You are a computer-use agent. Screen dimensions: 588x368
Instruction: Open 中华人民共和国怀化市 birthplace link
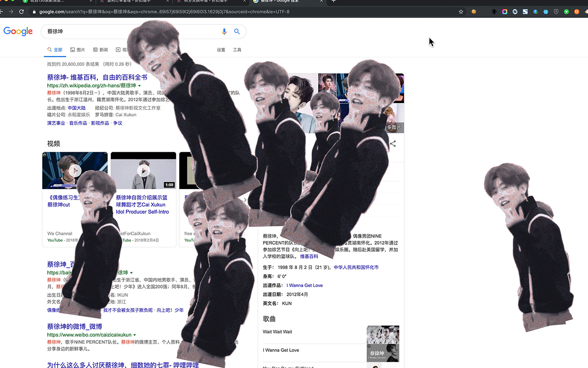(x=356, y=267)
